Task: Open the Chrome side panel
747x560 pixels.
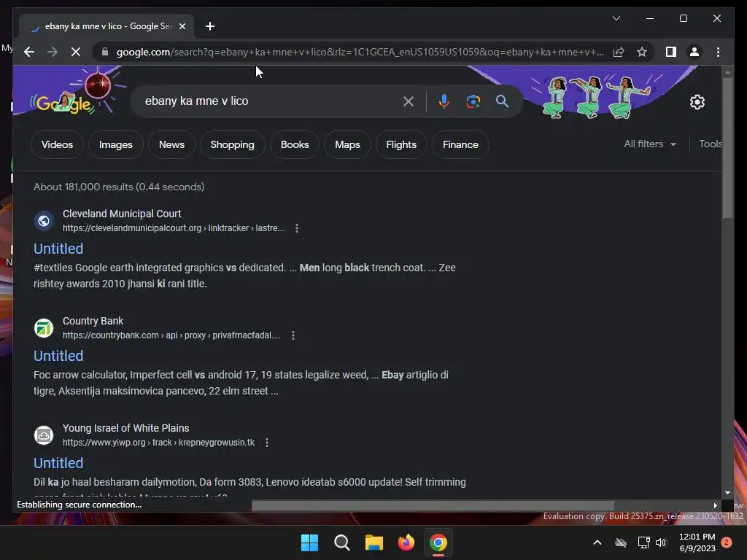Action: point(671,52)
